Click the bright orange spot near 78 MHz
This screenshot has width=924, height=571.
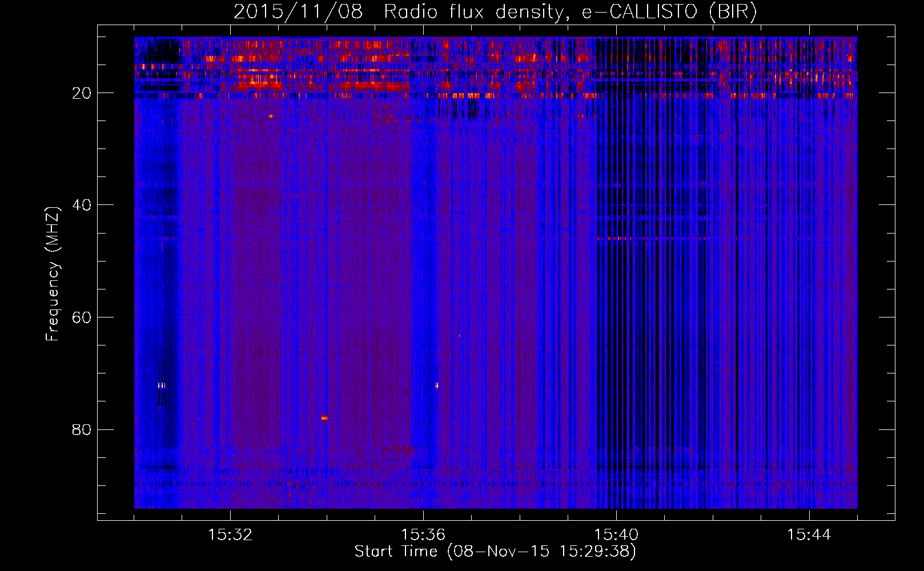coord(324,418)
